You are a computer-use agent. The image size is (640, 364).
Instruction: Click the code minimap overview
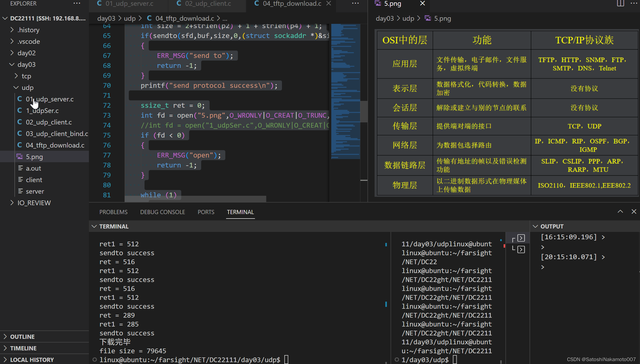[345, 92]
